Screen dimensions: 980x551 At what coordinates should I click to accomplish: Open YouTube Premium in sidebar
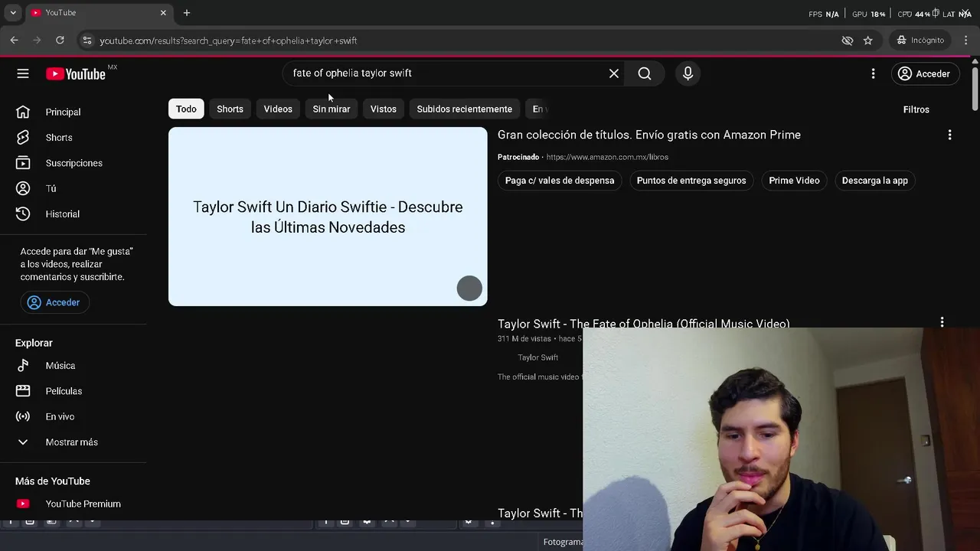point(73,504)
